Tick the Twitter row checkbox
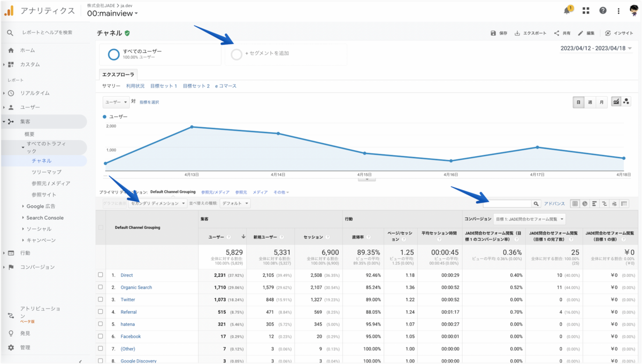This screenshot has width=642, height=364. (101, 299)
